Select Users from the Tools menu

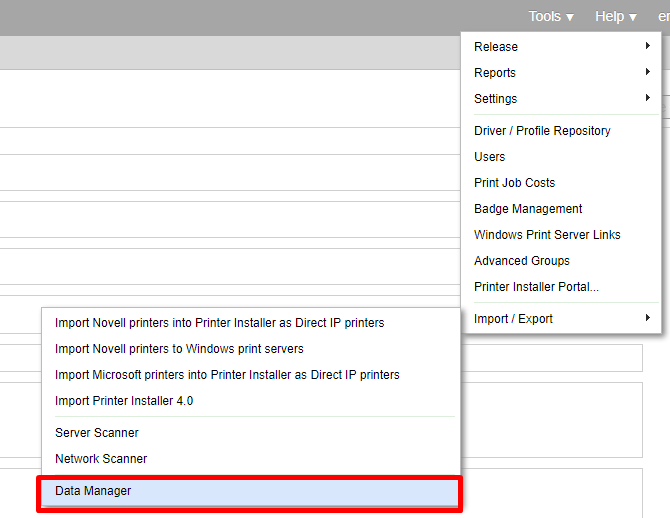click(x=490, y=157)
